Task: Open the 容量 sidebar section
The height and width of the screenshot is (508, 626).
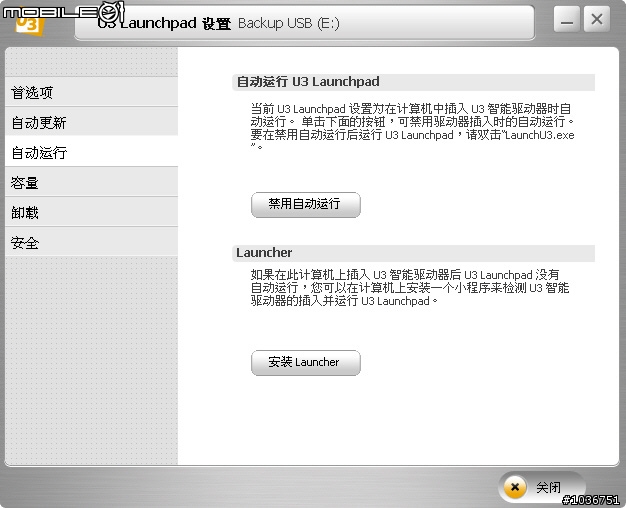Action: [91, 183]
